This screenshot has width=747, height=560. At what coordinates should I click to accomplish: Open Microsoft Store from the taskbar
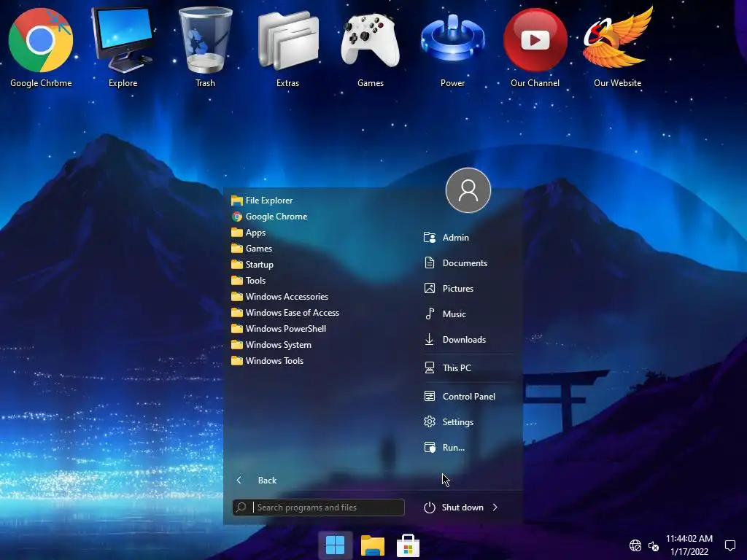click(409, 545)
